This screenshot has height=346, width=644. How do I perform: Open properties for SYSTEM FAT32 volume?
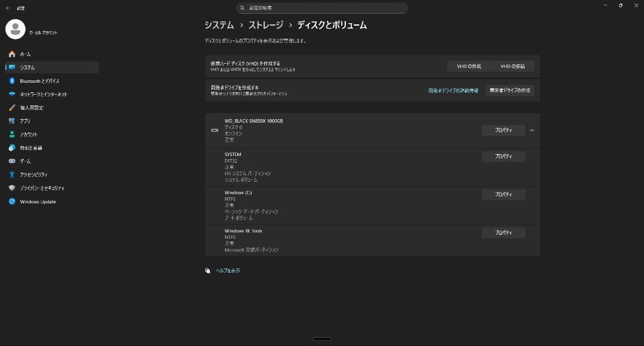503,156
